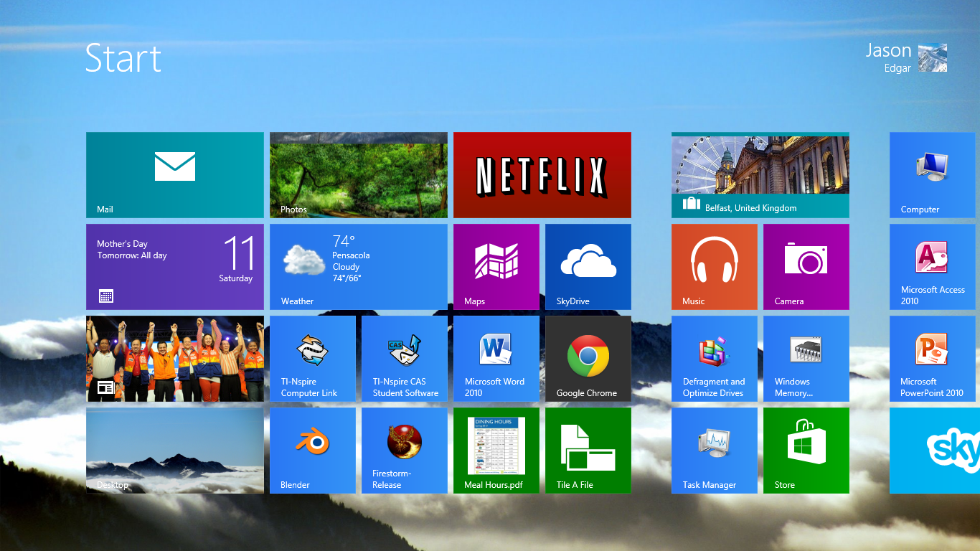Open the Mother's Day calendar tile
The image size is (980, 551).
pos(175,267)
